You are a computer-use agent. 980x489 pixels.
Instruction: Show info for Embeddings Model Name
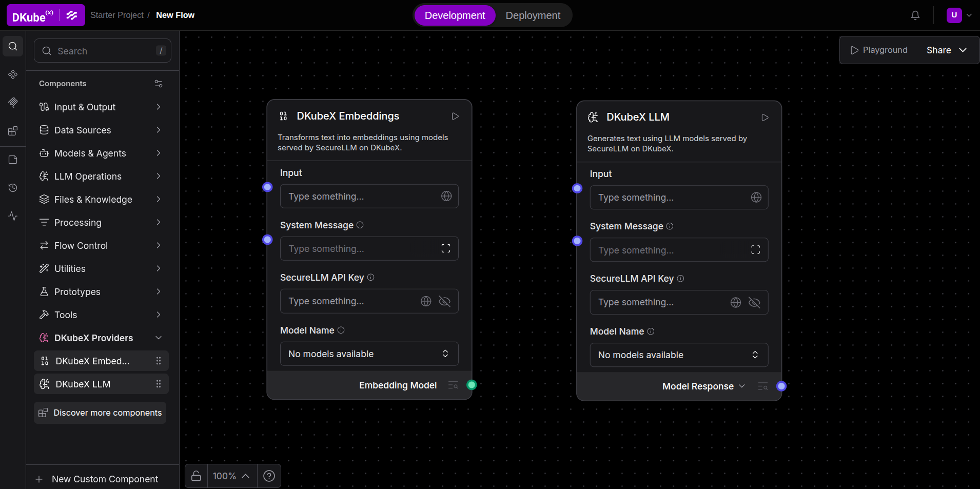[341, 330]
